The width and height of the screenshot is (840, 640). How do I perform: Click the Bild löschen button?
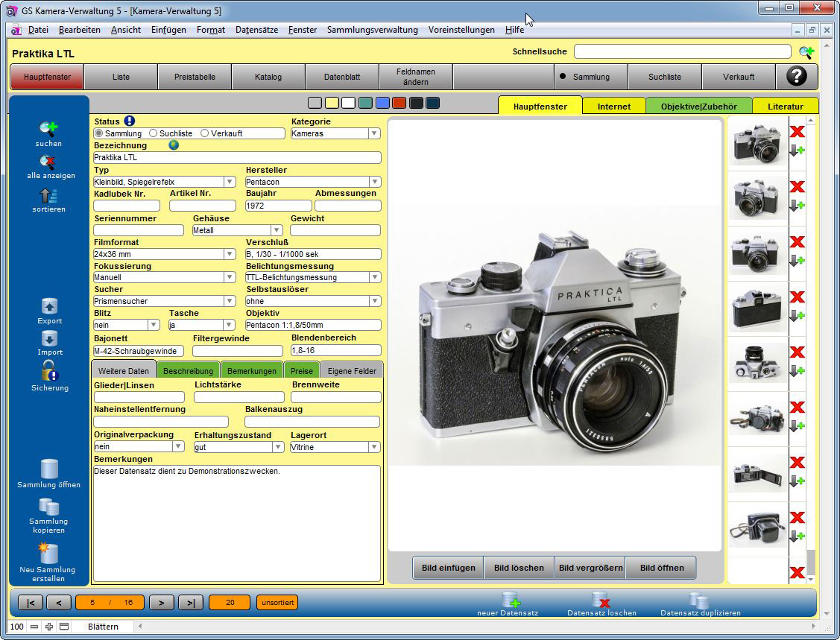(x=519, y=568)
